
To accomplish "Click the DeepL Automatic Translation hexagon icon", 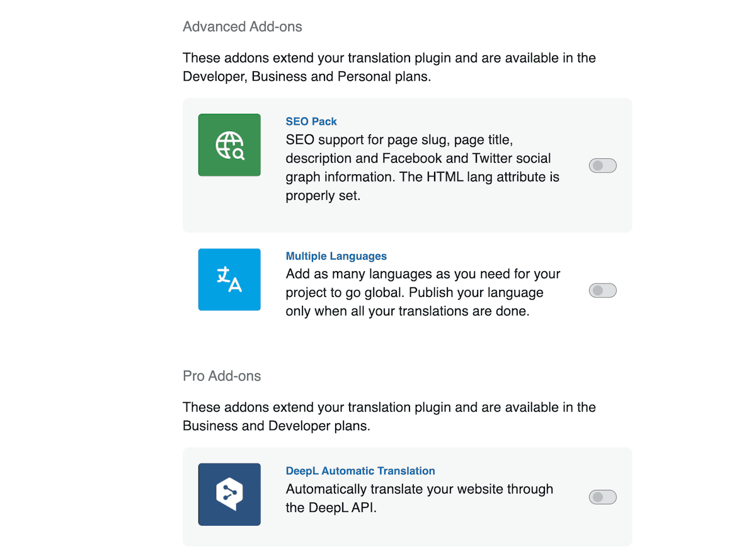I will (x=229, y=494).
